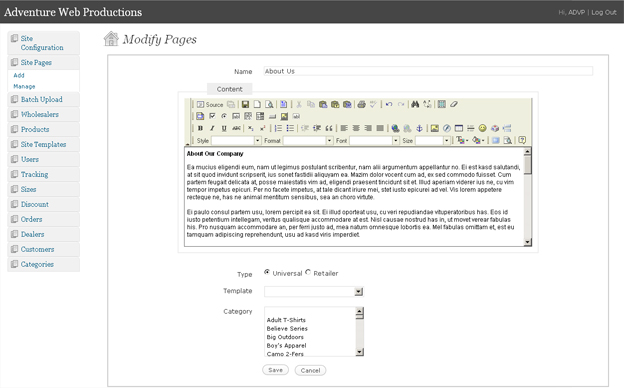The image size is (624, 388).
Task: Open background color picker
Action: [478, 140]
